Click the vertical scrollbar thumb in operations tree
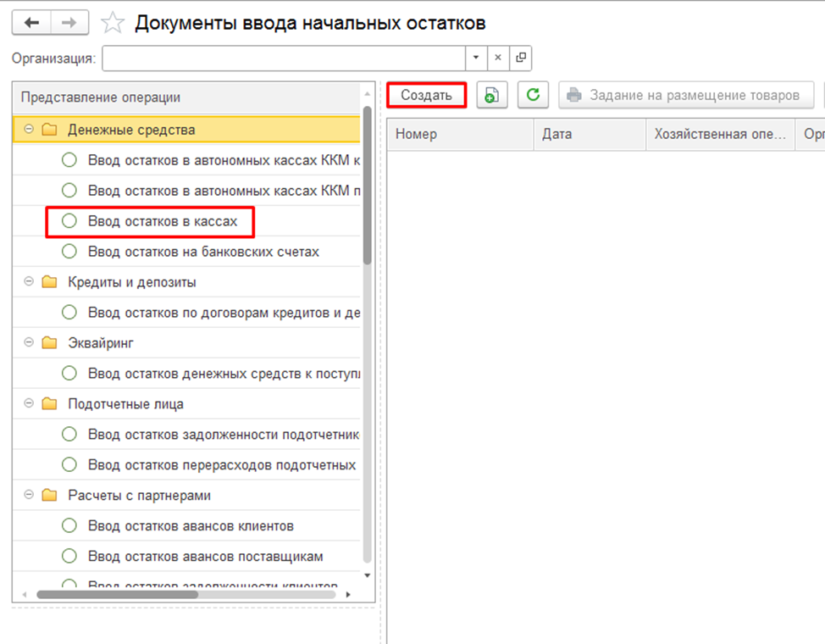This screenshot has width=825, height=644. point(368,184)
